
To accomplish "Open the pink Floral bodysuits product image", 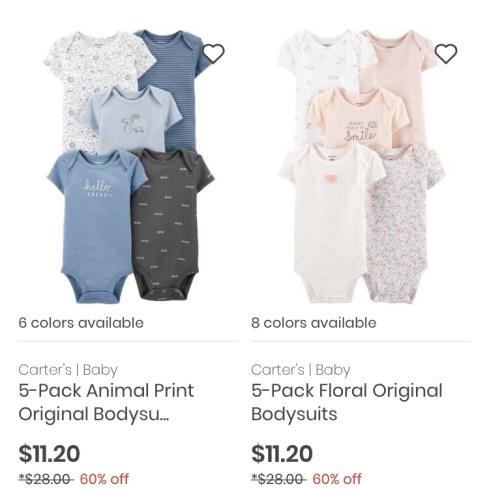I will click(361, 167).
